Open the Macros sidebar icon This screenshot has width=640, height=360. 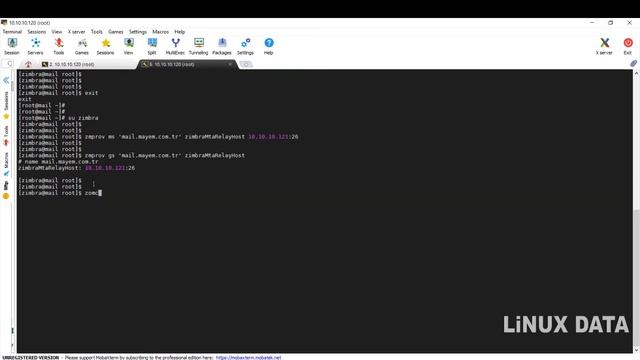tap(6, 173)
